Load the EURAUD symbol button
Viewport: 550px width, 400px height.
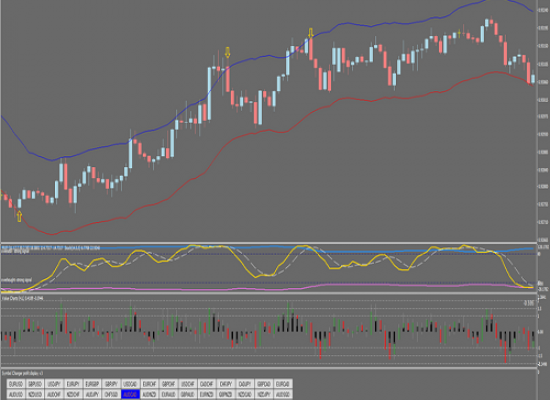tap(168, 394)
